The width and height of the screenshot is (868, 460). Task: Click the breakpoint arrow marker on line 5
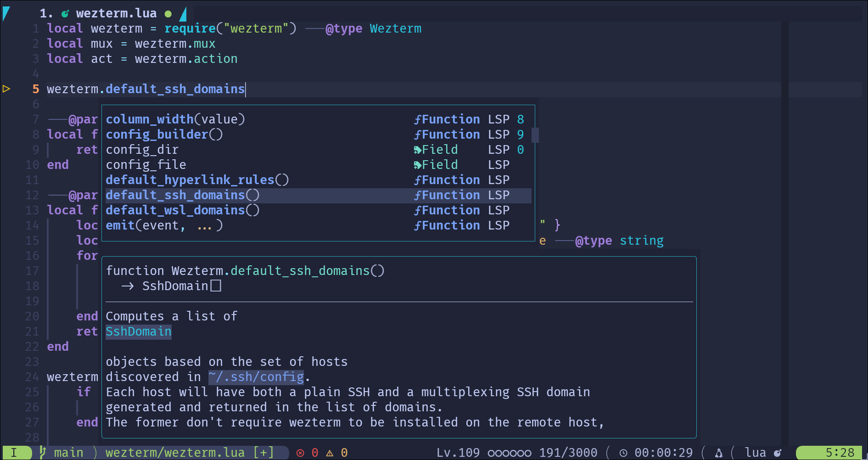coord(6,89)
